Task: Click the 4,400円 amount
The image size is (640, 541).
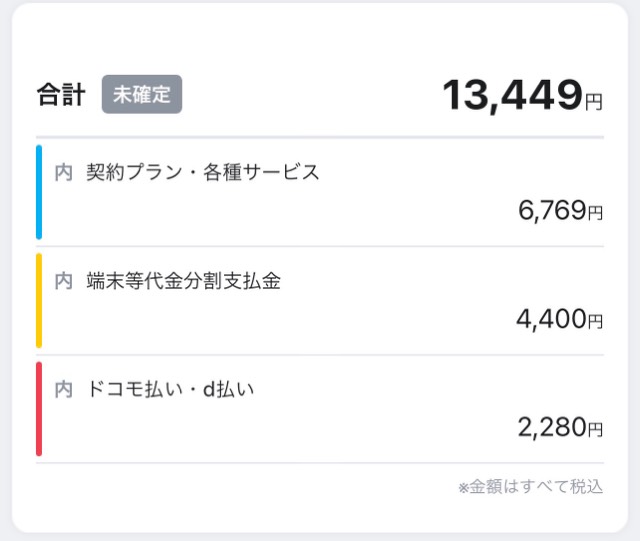Action: [560, 319]
